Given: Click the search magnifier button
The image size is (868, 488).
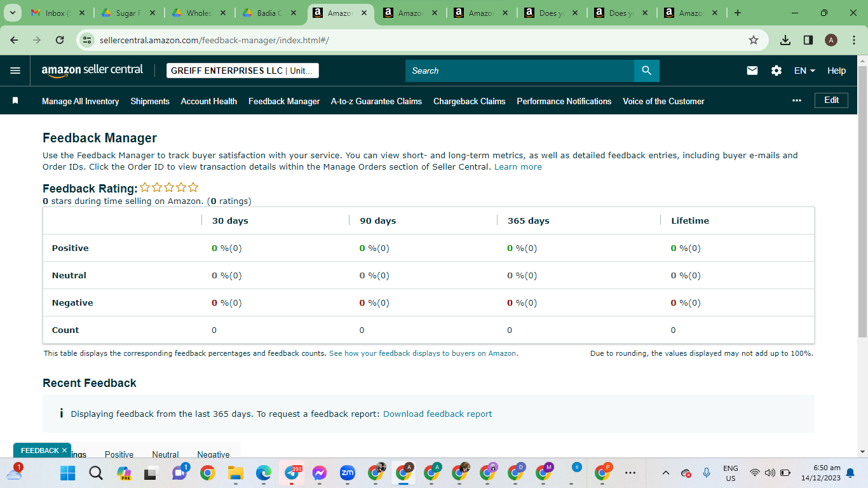Looking at the screenshot, I should pyautogui.click(x=647, y=71).
